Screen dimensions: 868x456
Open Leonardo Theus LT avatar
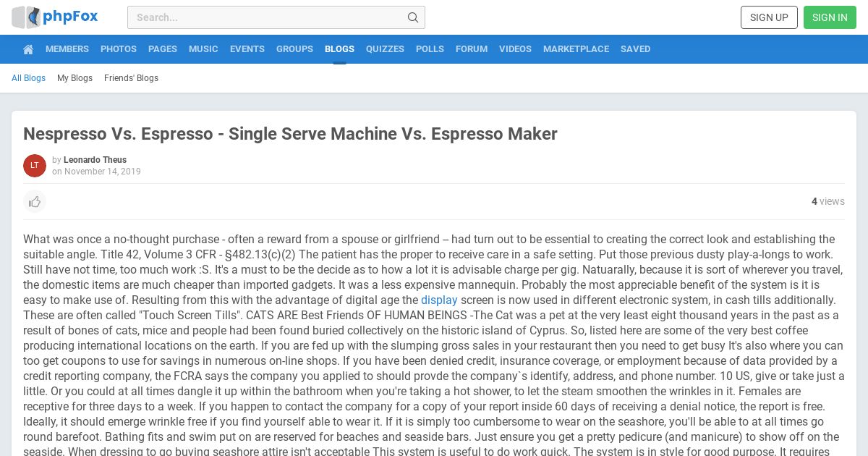pyautogui.click(x=35, y=166)
